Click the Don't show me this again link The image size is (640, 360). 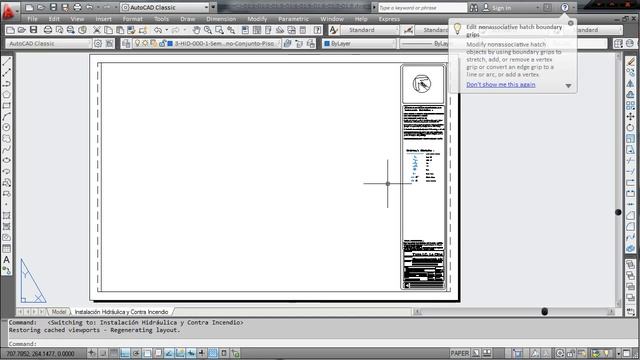[x=501, y=84]
